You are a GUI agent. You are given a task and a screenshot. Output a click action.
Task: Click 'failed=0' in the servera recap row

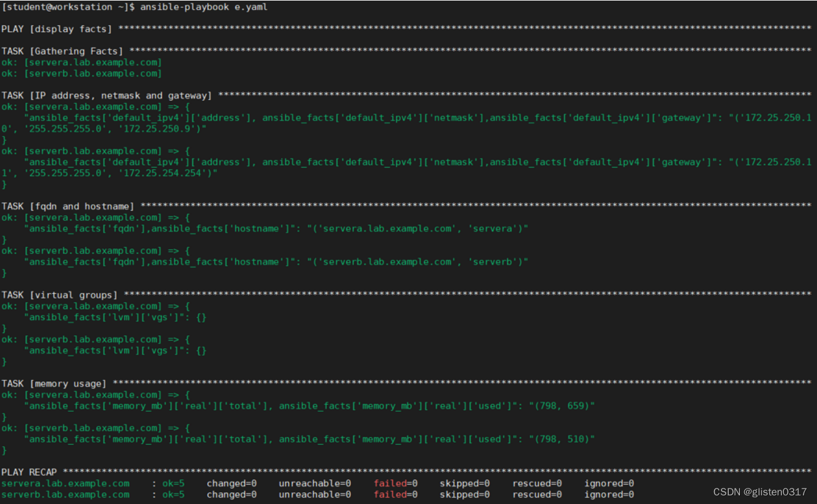pyautogui.click(x=396, y=484)
